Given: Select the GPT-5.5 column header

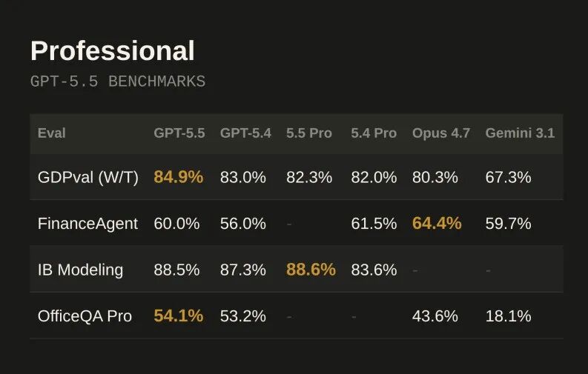Looking at the screenshot, I should (179, 133).
